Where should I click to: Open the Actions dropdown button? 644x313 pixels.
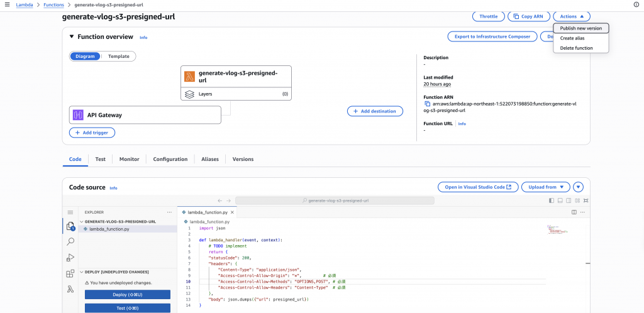pos(572,16)
